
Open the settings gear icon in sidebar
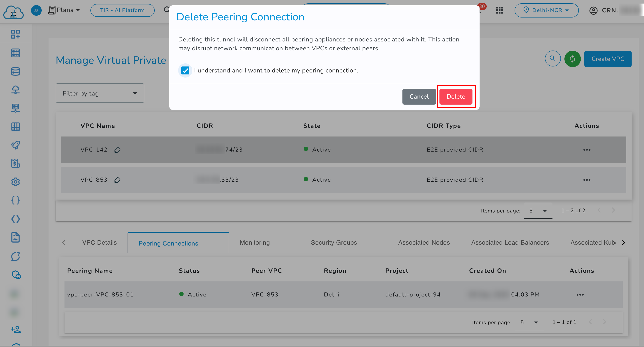(16, 182)
